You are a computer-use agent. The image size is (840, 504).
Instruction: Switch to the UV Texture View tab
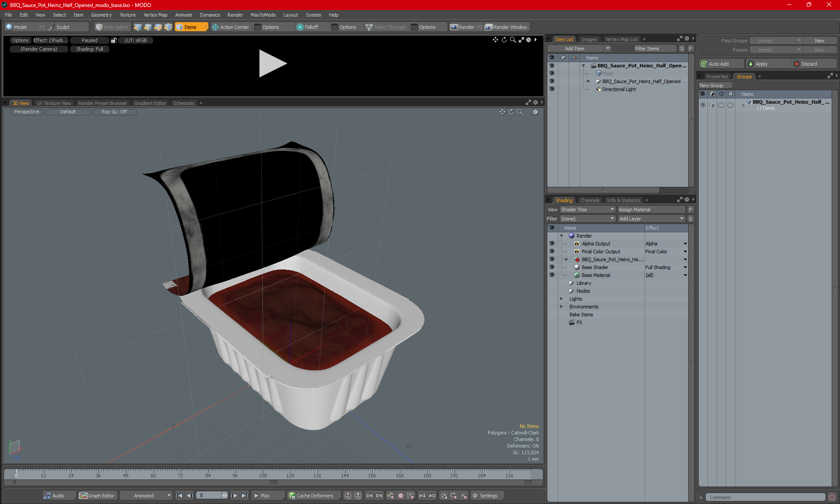54,103
